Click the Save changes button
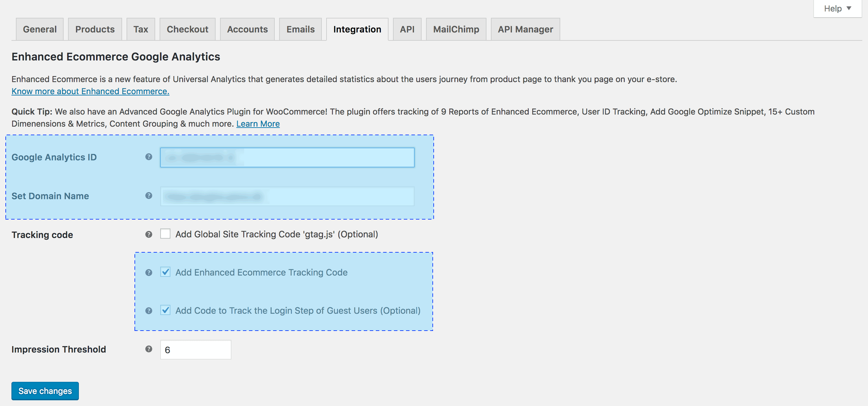 (45, 391)
